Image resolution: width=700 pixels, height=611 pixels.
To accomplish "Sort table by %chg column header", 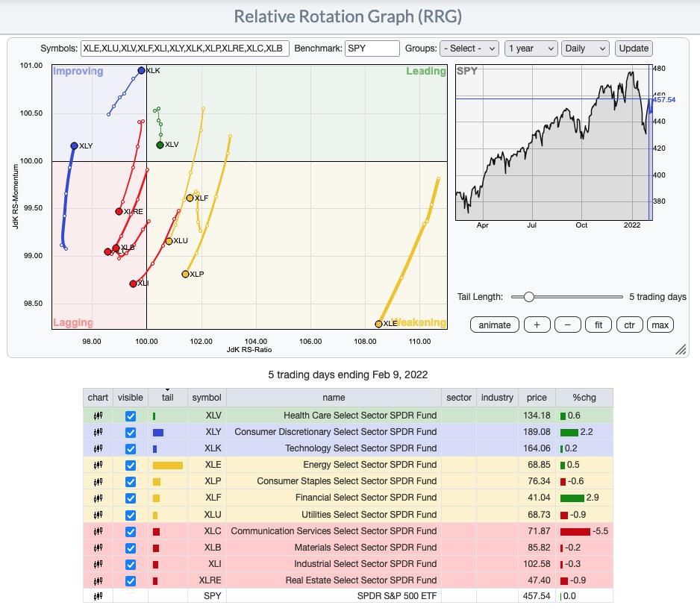I will (x=584, y=398).
